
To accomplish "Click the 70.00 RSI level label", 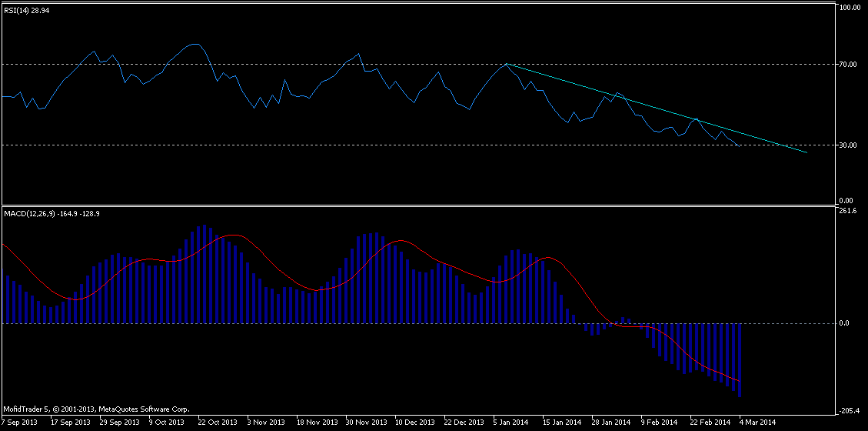I will pos(850,65).
